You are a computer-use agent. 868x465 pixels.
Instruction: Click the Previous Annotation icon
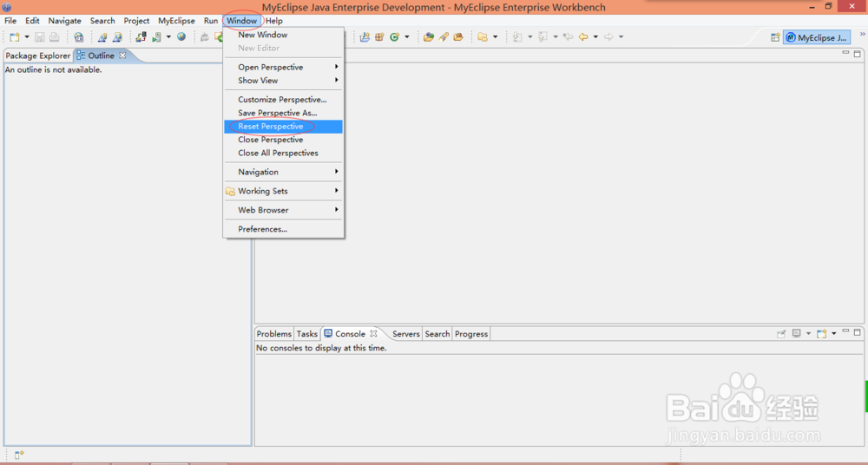[x=543, y=37]
